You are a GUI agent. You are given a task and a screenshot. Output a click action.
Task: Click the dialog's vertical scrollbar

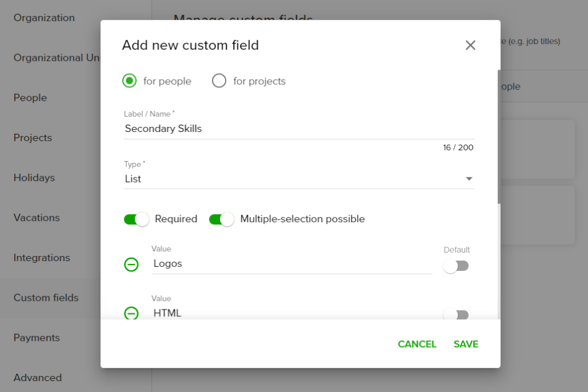[499, 137]
